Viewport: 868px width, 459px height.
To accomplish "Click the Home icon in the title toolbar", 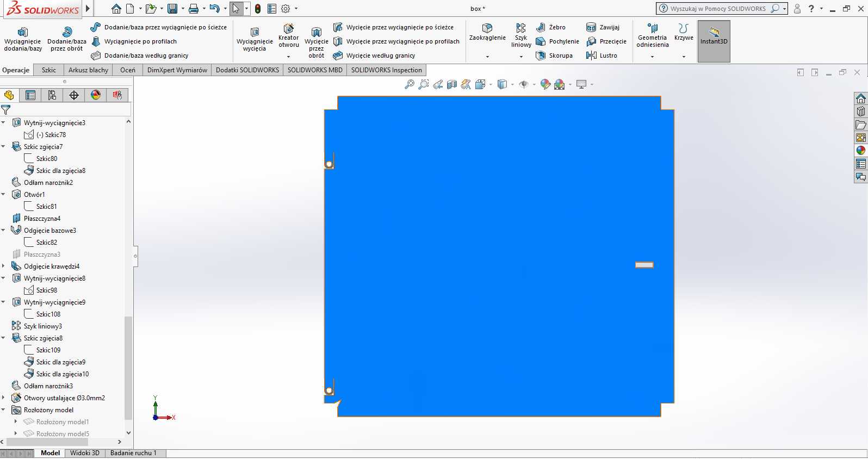I will [116, 9].
